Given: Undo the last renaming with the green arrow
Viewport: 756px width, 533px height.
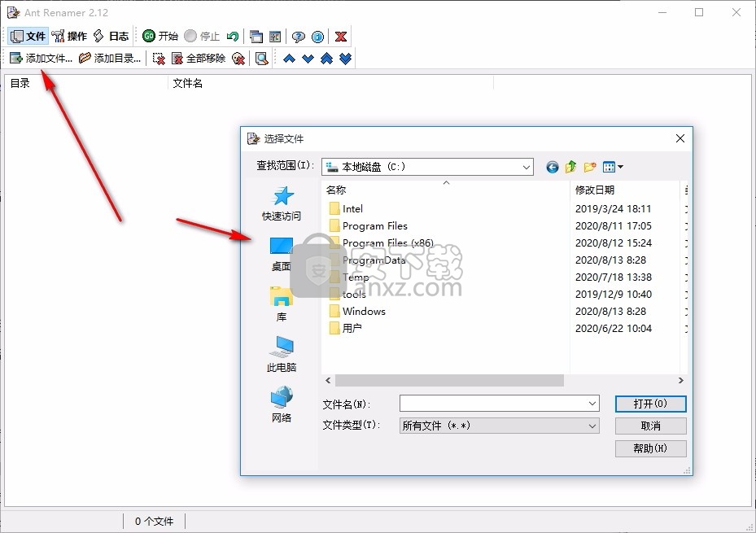Looking at the screenshot, I should (x=233, y=36).
